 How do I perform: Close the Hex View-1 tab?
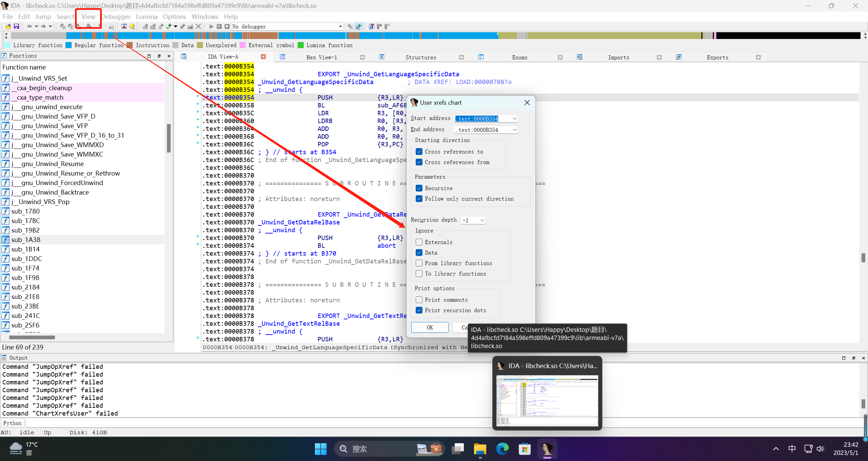tap(362, 57)
